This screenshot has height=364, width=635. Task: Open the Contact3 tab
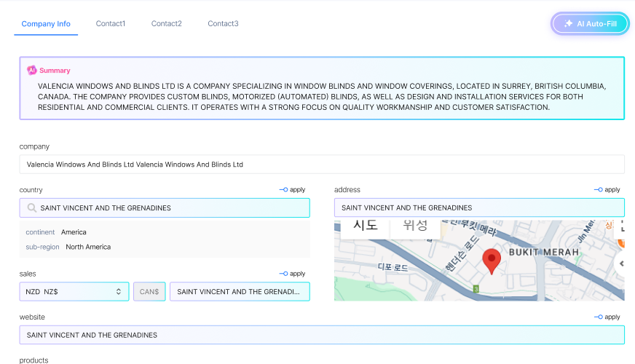tap(223, 24)
